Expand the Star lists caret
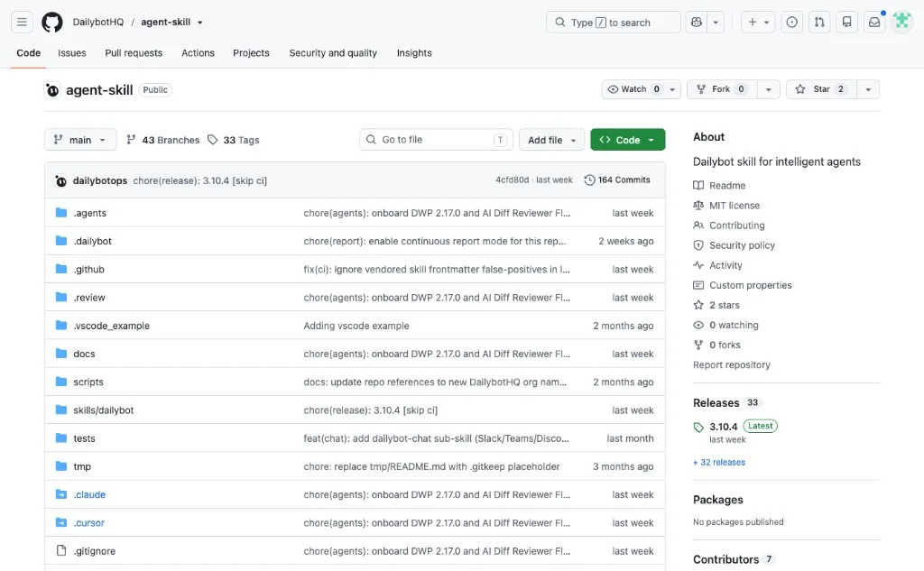Viewport: 924px width, 571px height. [x=868, y=89]
